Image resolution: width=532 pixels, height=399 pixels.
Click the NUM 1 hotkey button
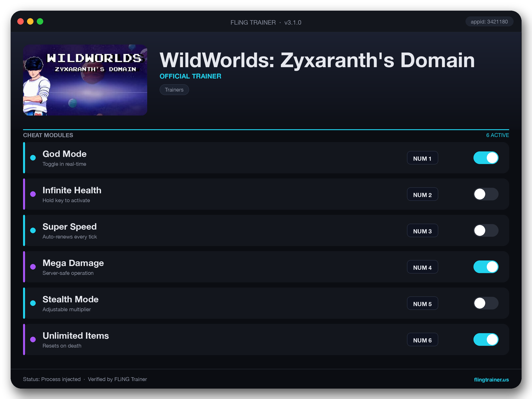click(x=422, y=158)
